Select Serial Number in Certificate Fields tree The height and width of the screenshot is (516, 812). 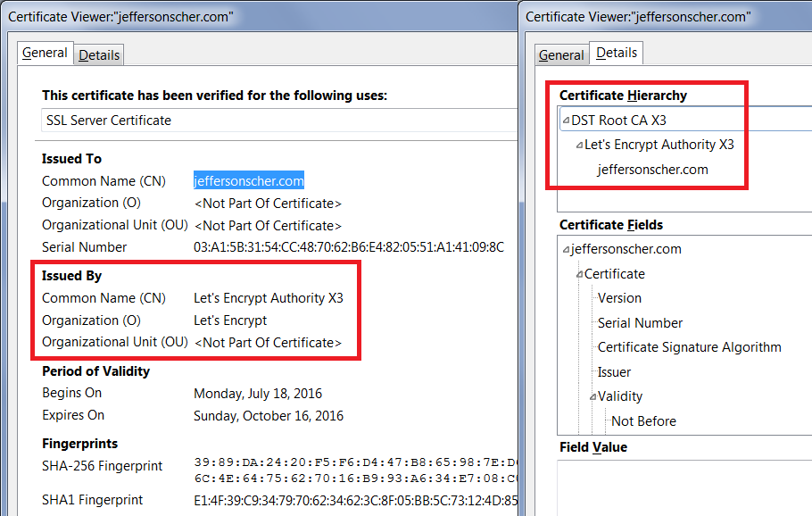640,323
